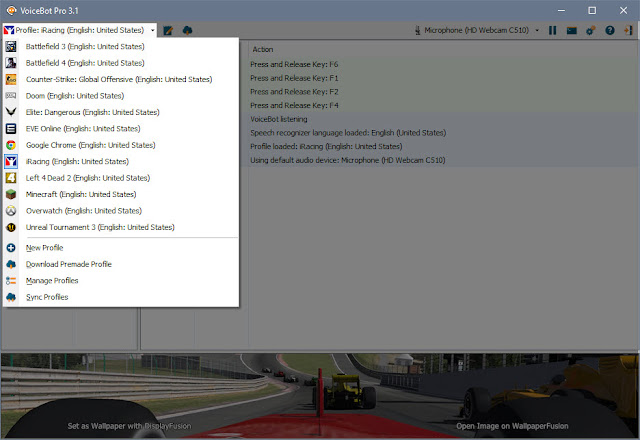Click the Download Premade Profile cloud icon

point(11,264)
